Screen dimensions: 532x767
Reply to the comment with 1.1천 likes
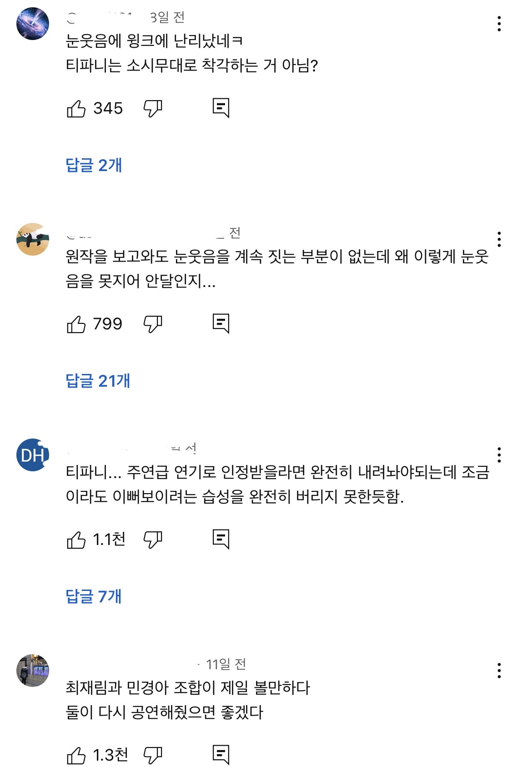[221, 540]
